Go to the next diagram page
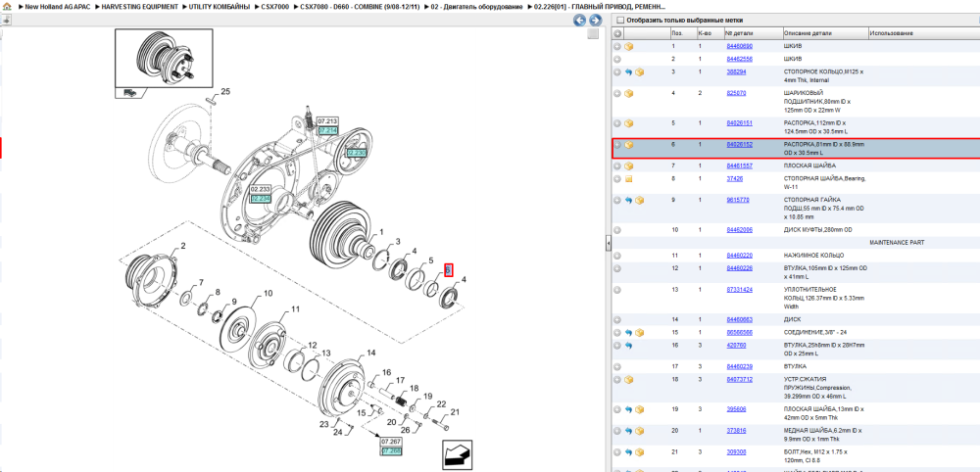This screenshot has height=472, width=980. click(595, 21)
